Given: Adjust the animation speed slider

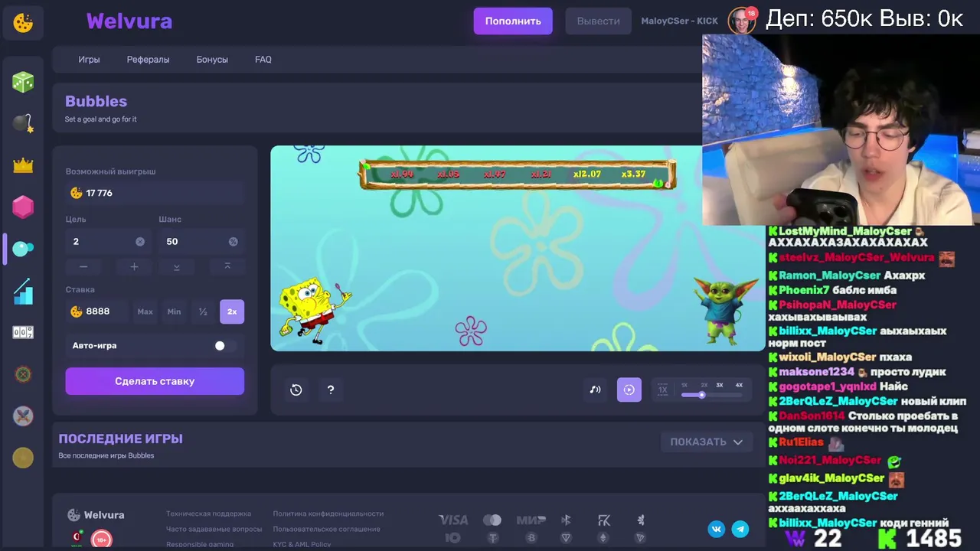Looking at the screenshot, I should [x=712, y=395].
